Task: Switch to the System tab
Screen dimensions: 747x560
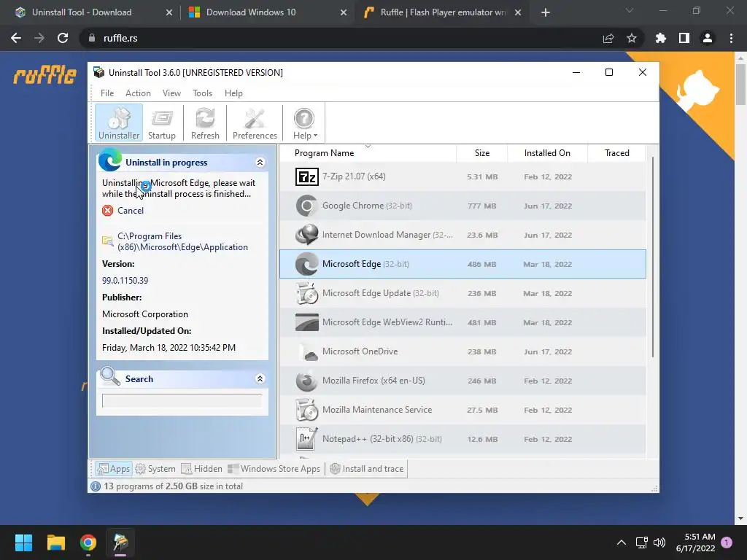Action: coord(155,469)
